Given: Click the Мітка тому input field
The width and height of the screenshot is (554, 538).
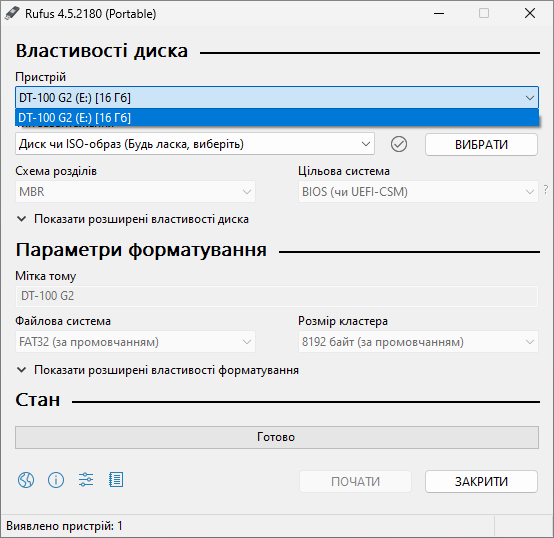Looking at the screenshot, I should point(277,296).
